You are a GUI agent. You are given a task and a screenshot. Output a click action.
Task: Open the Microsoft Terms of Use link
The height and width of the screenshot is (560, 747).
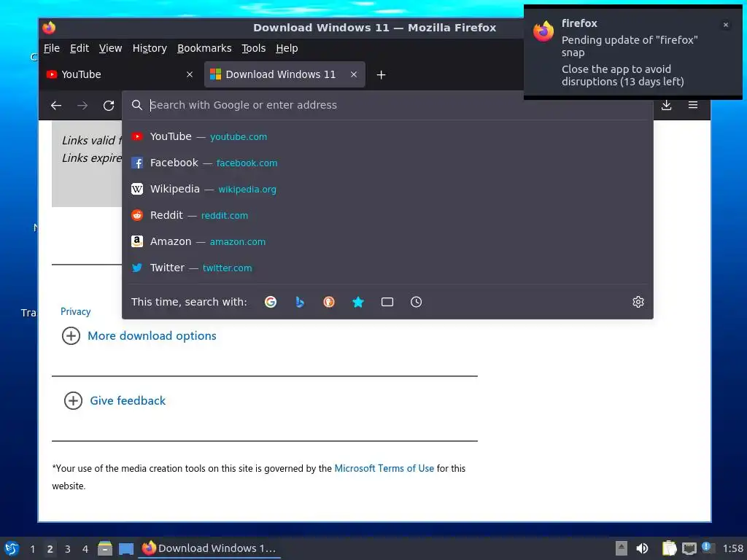384,468
